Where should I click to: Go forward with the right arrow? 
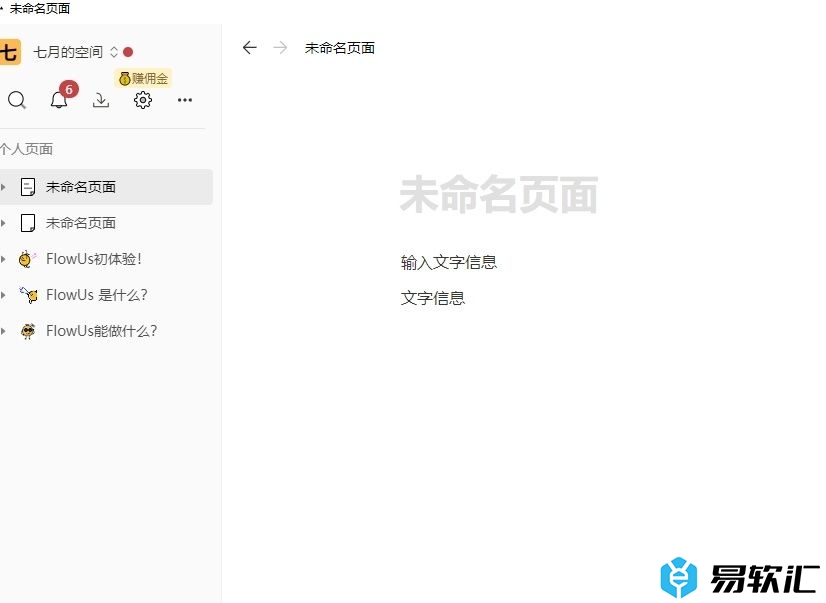pos(280,48)
